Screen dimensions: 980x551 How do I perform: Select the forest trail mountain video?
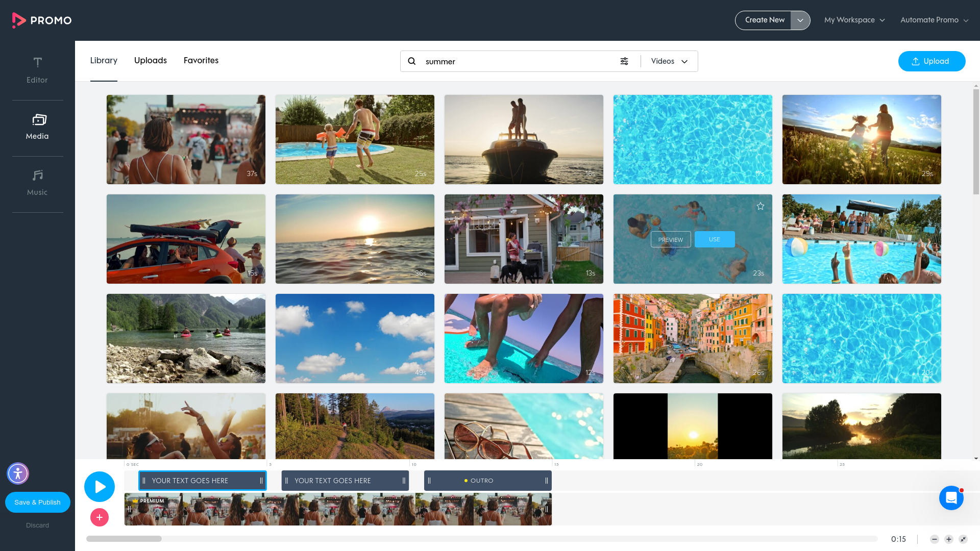tap(355, 426)
